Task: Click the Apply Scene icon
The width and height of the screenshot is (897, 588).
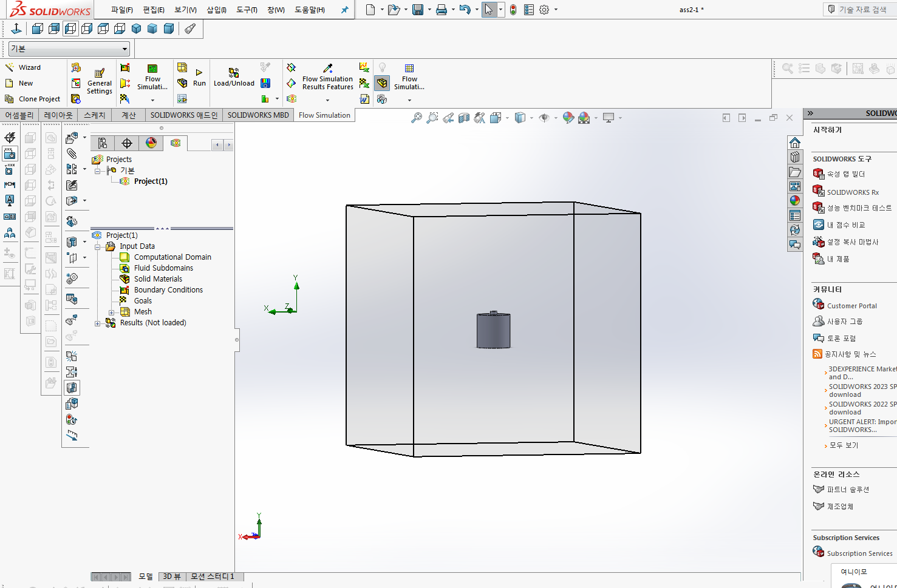Action: 584,118
